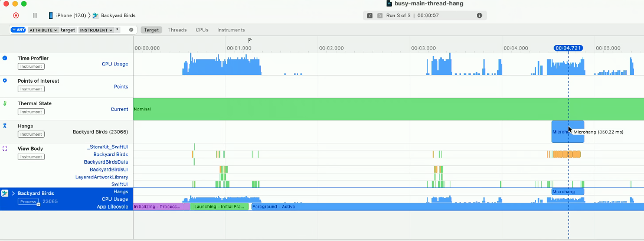Screen dimensions: 644x241
Task: Click the Backyard Birds (23065) hangs lane label
Action: [x=100, y=132]
